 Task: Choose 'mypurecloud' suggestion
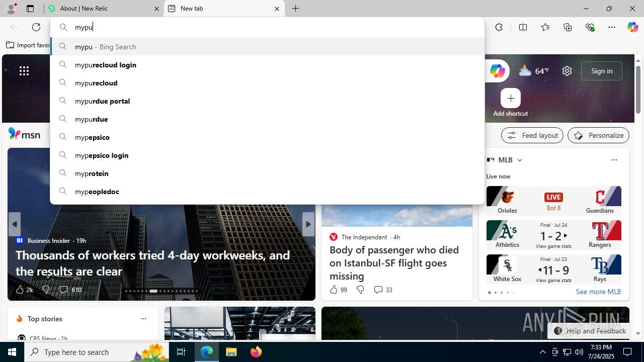coord(267,83)
